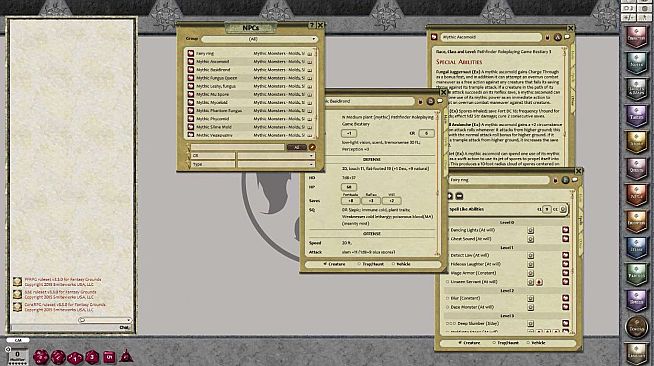
Task: Click the CL value field showing 9
Action: pyautogui.click(x=546, y=209)
